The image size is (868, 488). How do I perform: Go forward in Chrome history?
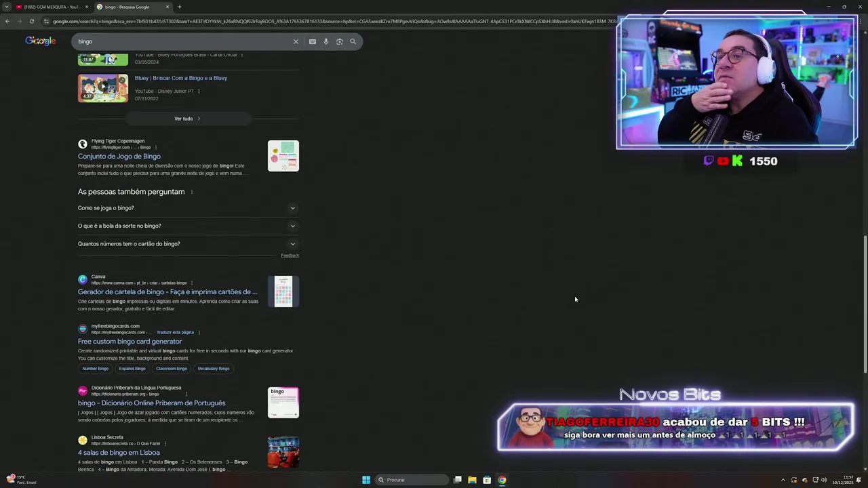tap(19, 21)
